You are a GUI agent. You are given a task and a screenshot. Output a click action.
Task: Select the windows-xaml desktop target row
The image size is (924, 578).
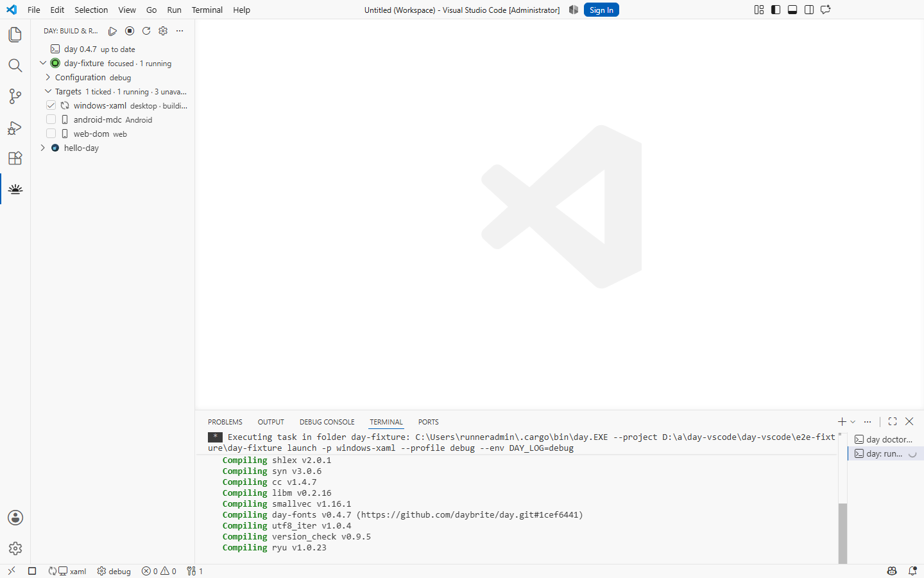[x=113, y=105]
